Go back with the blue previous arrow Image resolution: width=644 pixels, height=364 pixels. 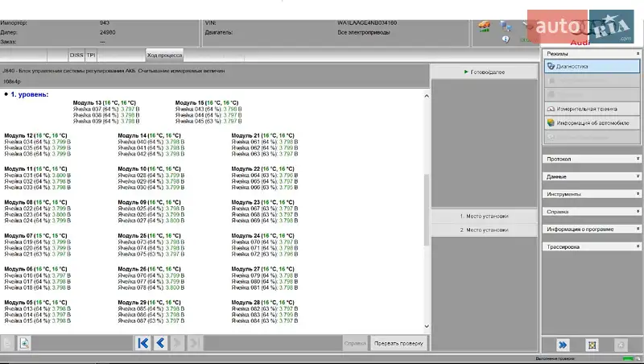pos(160,343)
